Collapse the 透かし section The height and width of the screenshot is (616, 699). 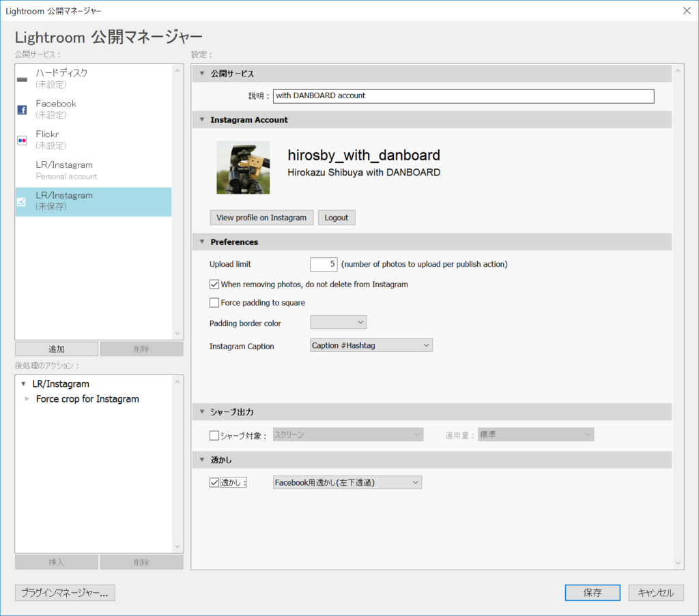(x=202, y=460)
